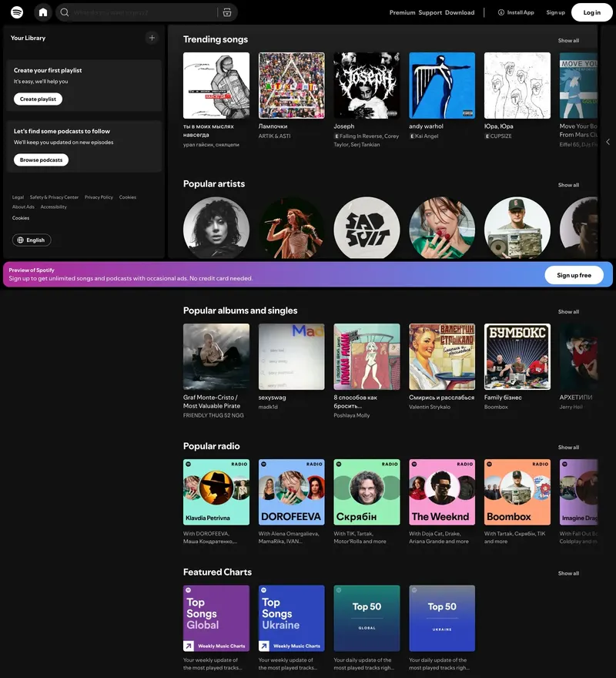616x678 pixels.
Task: Click the Kai Angel artist name
Action: pos(427,136)
